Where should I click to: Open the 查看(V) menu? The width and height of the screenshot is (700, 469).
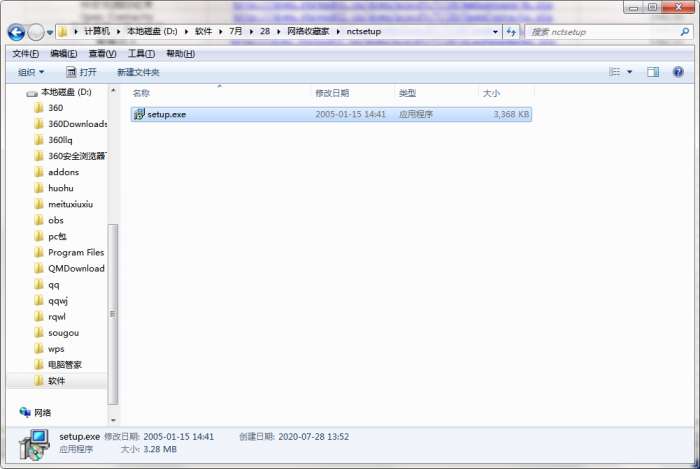(x=102, y=54)
